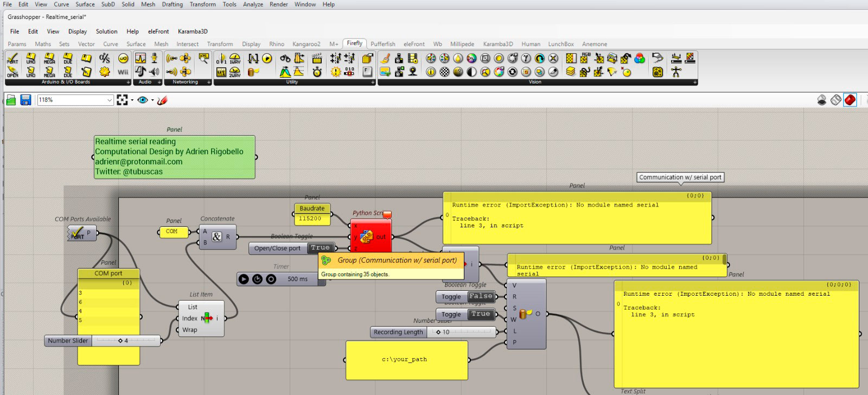Select the Baudrate panel
Screen dimensions: 868x395
(312, 214)
